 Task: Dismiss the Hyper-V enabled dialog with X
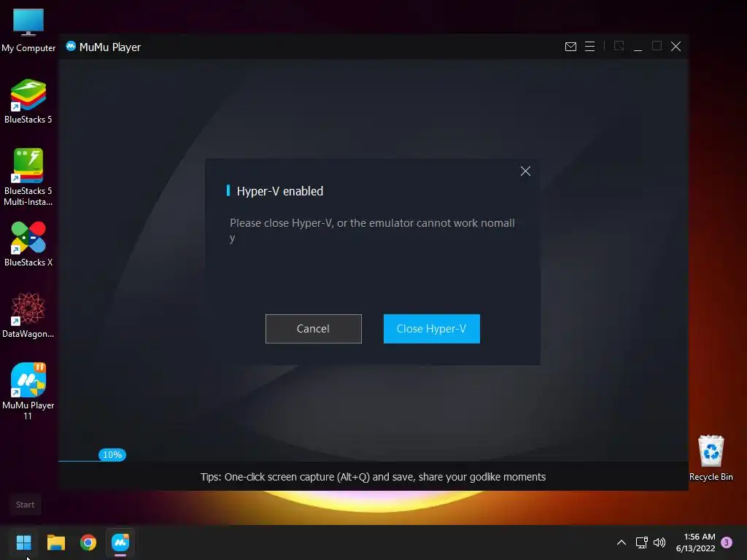525,171
